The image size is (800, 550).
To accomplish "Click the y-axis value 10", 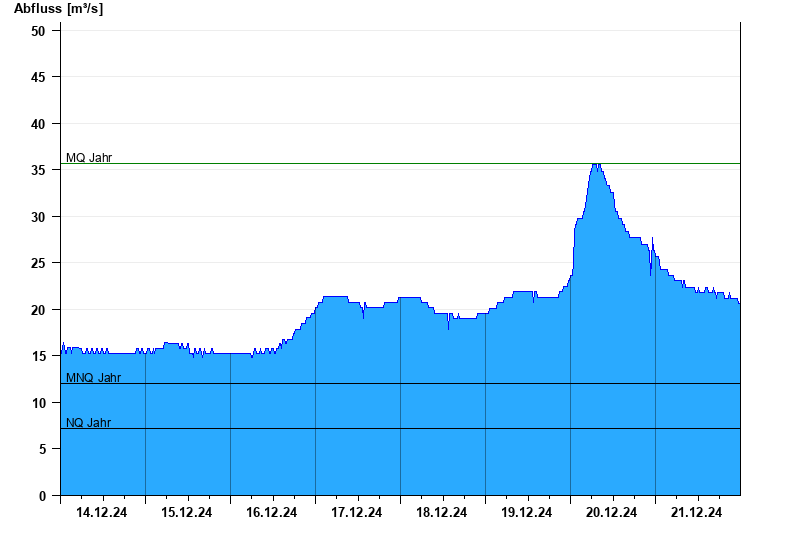I will point(38,403).
